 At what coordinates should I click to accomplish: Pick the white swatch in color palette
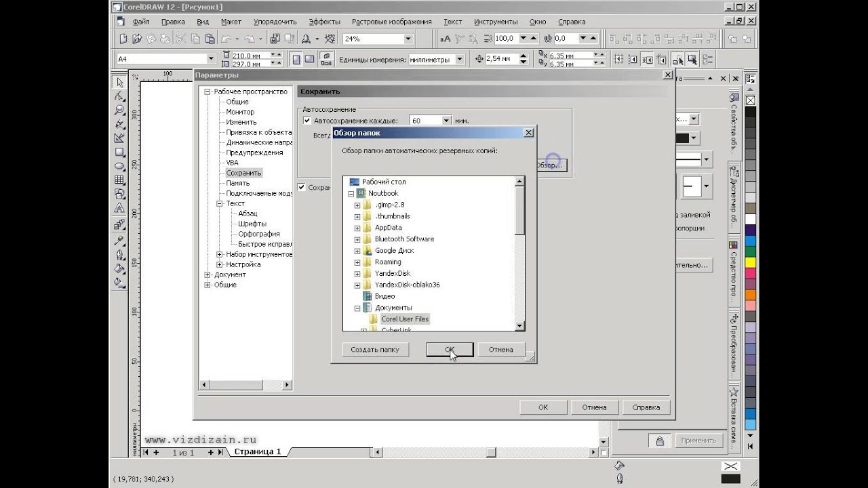751,219
